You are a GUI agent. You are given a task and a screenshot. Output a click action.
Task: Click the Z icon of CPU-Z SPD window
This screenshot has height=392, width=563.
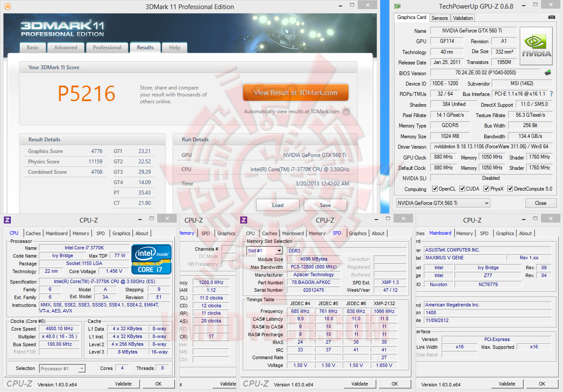pos(244,220)
